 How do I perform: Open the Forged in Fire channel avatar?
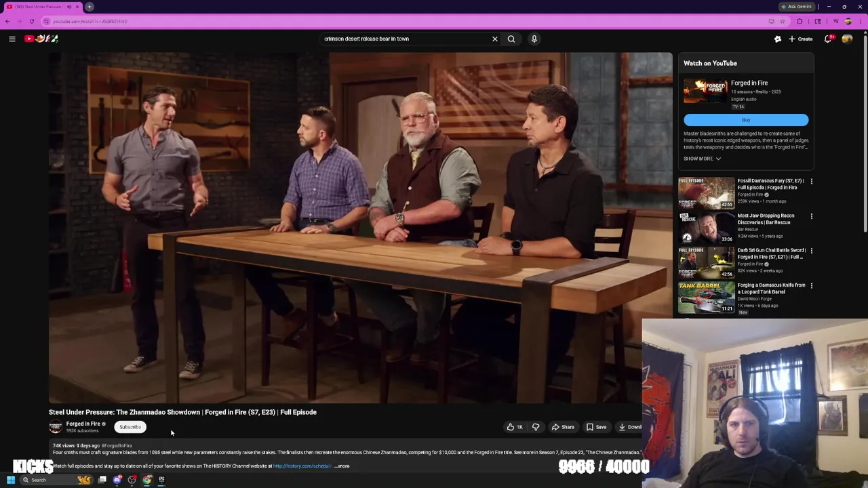pos(56,426)
